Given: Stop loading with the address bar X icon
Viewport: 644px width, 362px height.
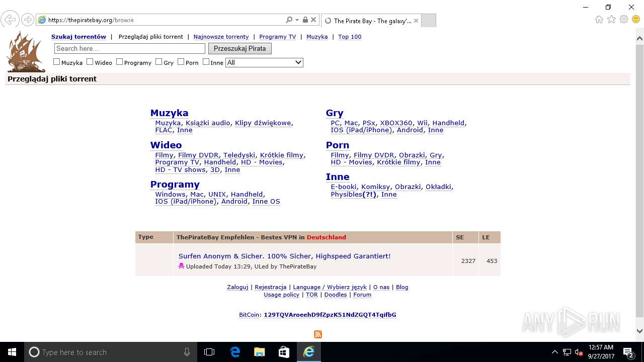Looking at the screenshot, I should (313, 20).
